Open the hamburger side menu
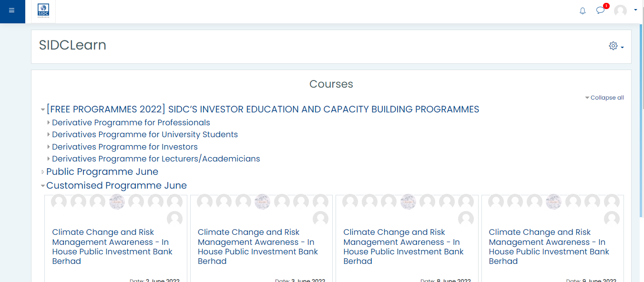This screenshot has height=282, width=644. click(12, 10)
